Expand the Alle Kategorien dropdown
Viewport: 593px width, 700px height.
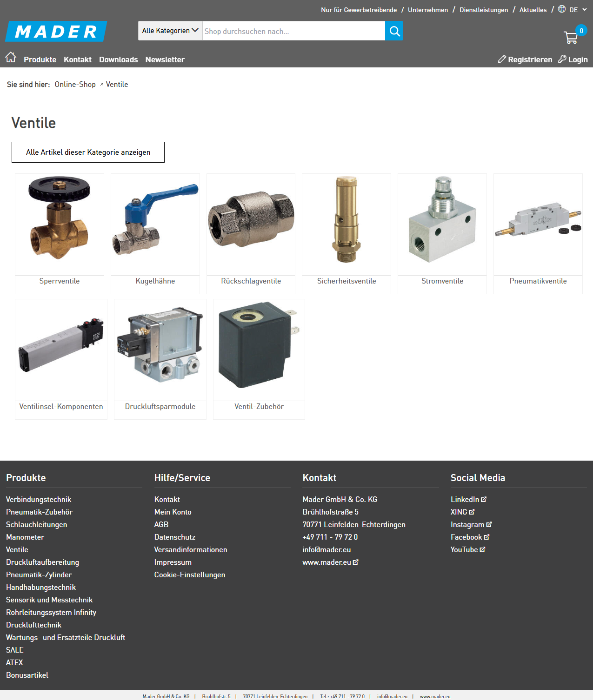pos(170,31)
